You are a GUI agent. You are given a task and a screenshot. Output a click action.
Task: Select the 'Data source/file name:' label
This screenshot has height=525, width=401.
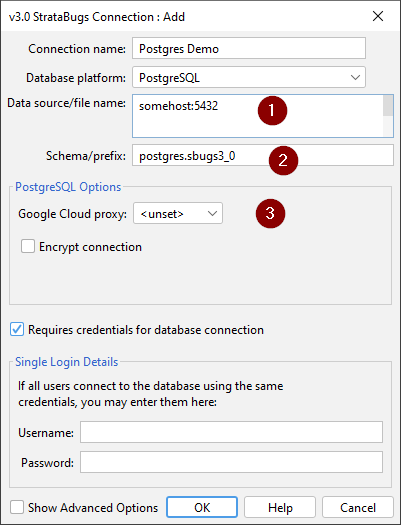point(67,103)
